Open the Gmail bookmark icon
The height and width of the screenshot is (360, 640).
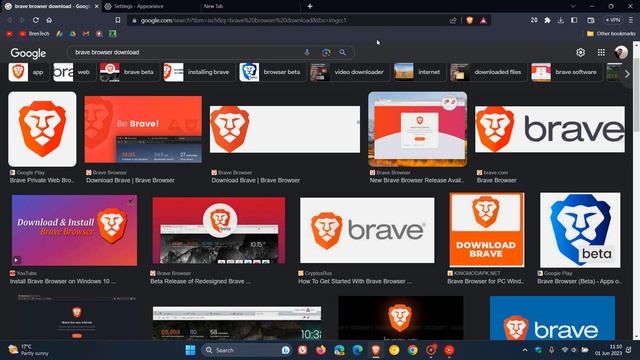86,34
